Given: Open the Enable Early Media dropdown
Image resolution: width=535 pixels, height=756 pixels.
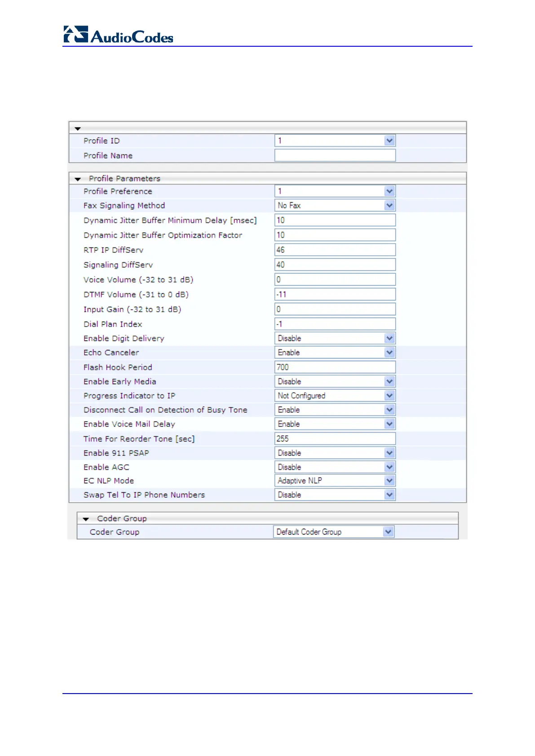Looking at the screenshot, I should pos(335,381).
